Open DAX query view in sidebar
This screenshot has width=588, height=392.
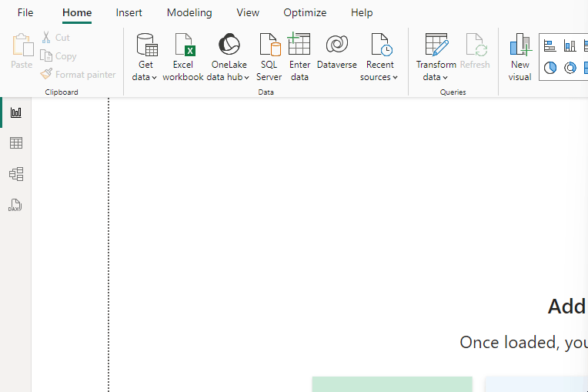coord(15,205)
